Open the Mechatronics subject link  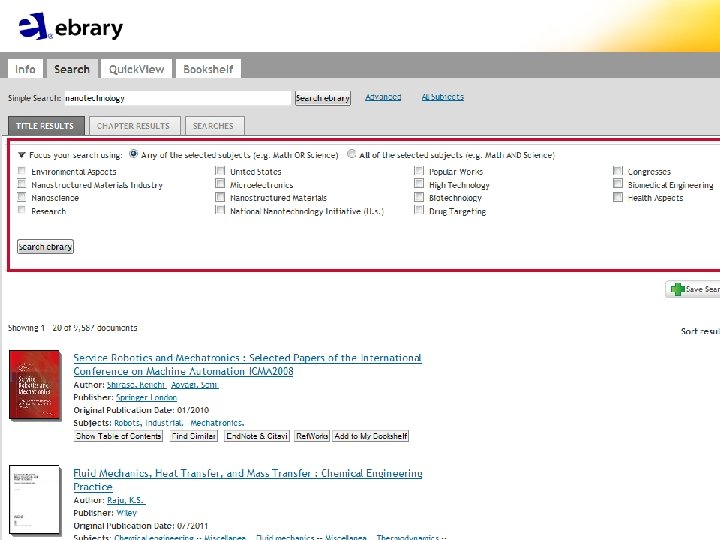[217, 423]
